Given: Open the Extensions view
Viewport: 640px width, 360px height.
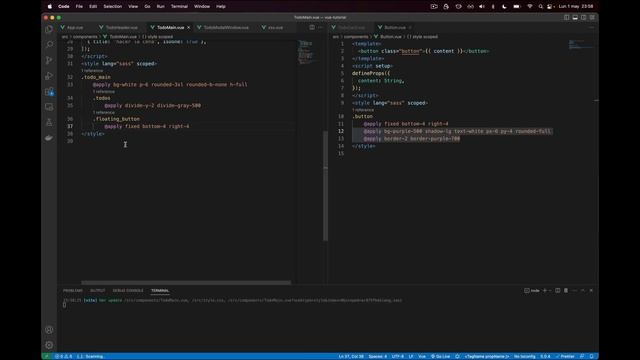Looking at the screenshot, I should click(49, 91).
